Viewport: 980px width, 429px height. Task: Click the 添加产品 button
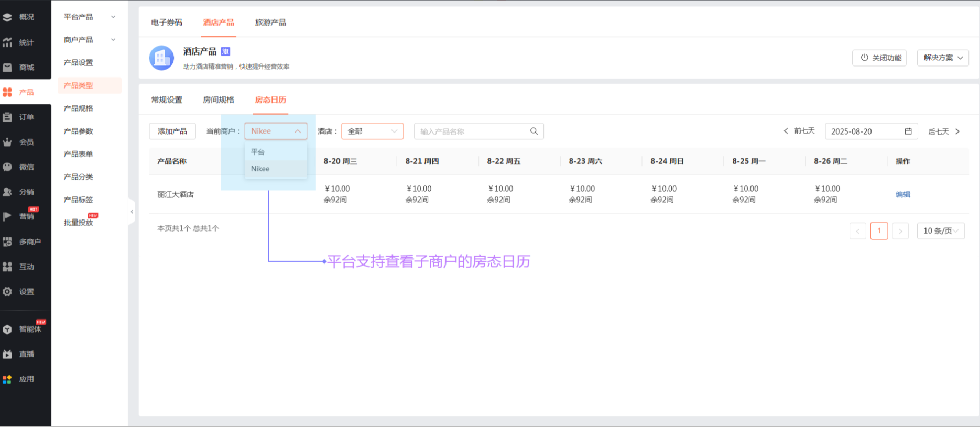click(x=172, y=131)
